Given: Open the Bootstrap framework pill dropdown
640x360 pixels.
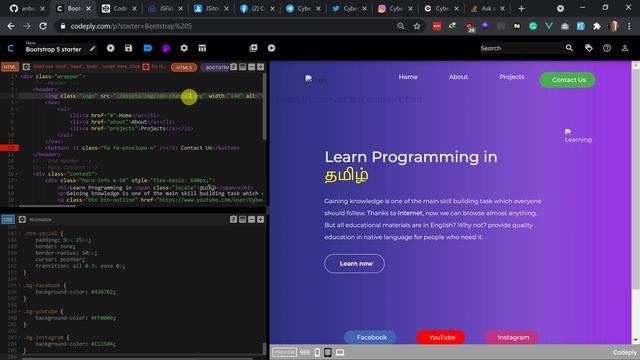Looking at the screenshot, I should point(216,67).
